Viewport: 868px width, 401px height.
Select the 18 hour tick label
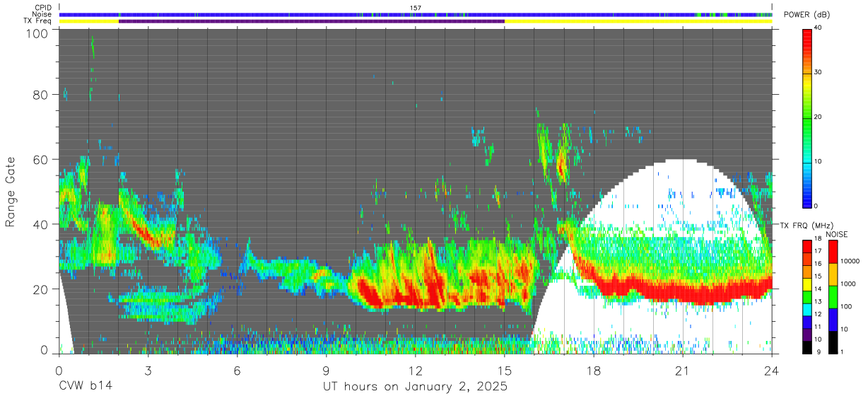(x=594, y=370)
